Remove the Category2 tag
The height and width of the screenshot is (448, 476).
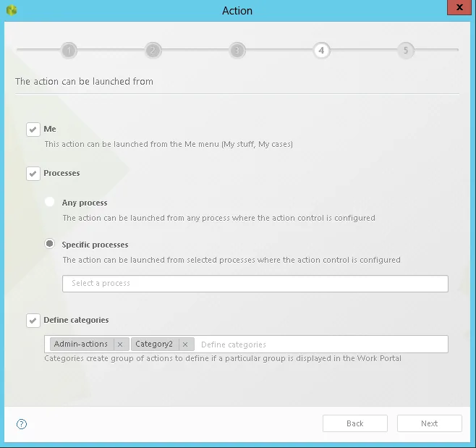click(185, 345)
